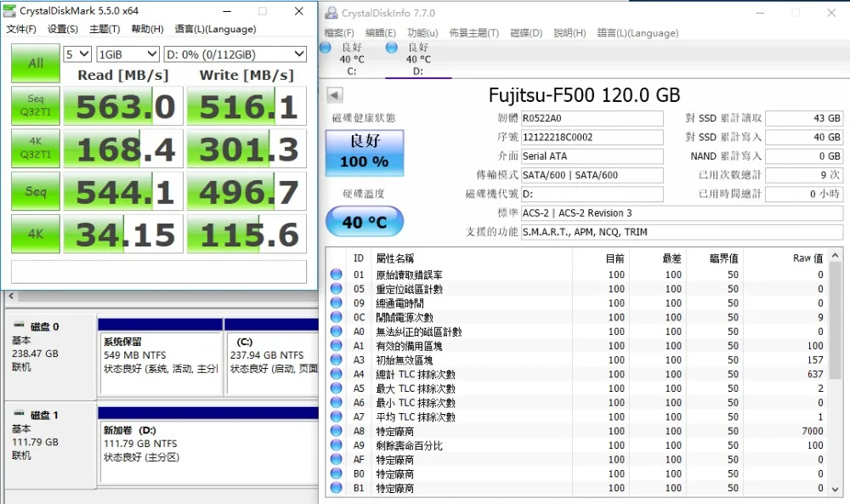Viewport: 850px width, 504px height.
Task: Click status orb for attribute A9
Action: click(x=336, y=445)
